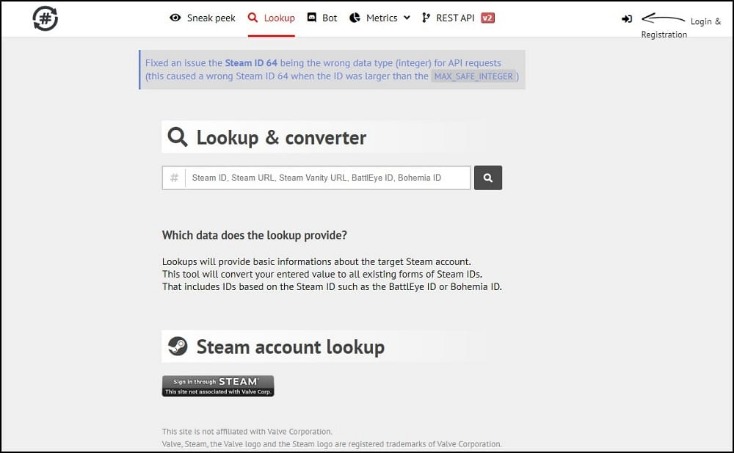Click the Lookup & converter heading text
The height and width of the screenshot is (453, 734).
281,138
